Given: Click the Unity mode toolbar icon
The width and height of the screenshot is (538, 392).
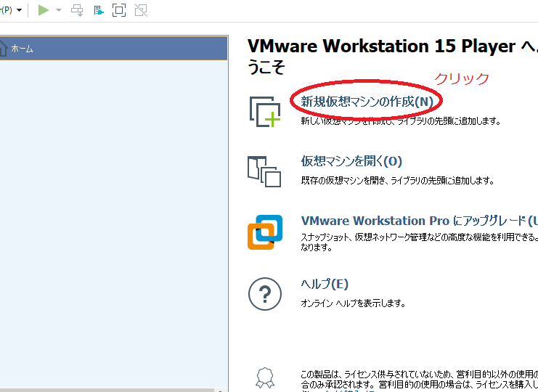Looking at the screenshot, I should pos(141,10).
